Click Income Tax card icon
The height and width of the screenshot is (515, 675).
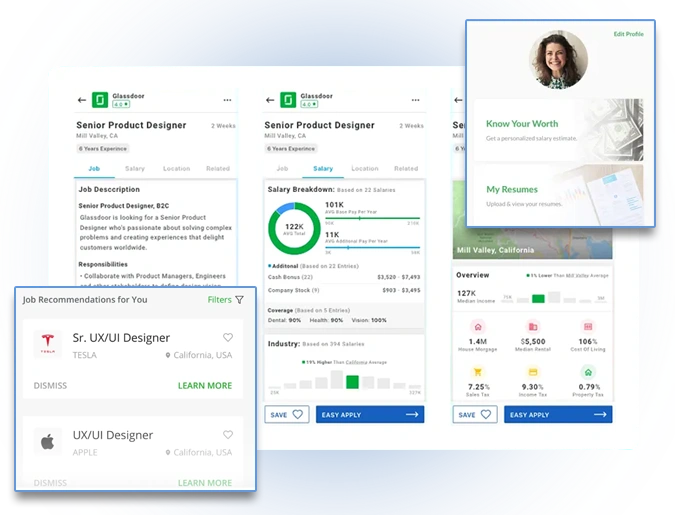pos(533,372)
